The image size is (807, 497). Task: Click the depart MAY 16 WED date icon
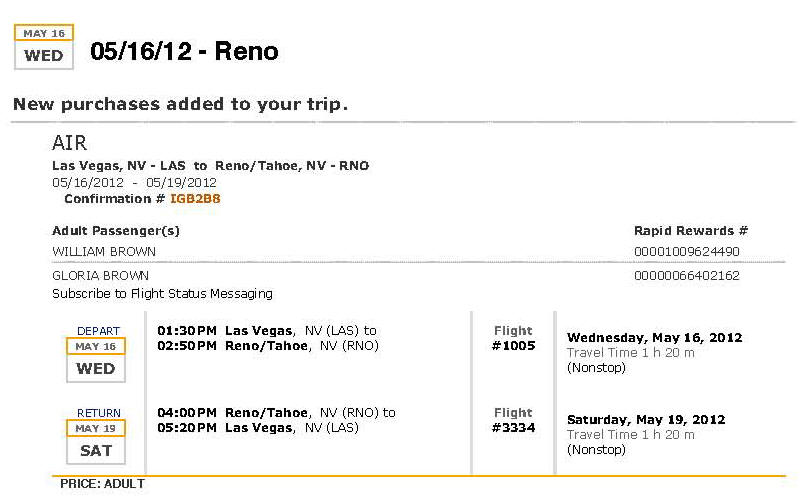coord(96,360)
